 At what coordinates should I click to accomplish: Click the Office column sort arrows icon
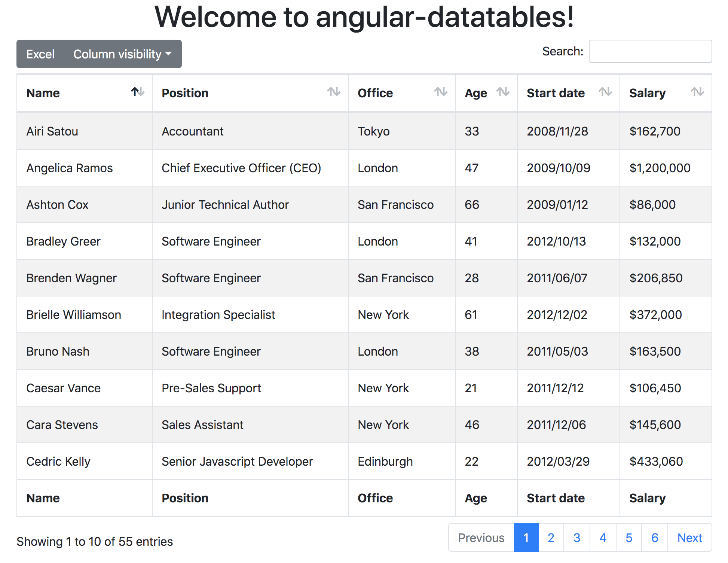(441, 92)
